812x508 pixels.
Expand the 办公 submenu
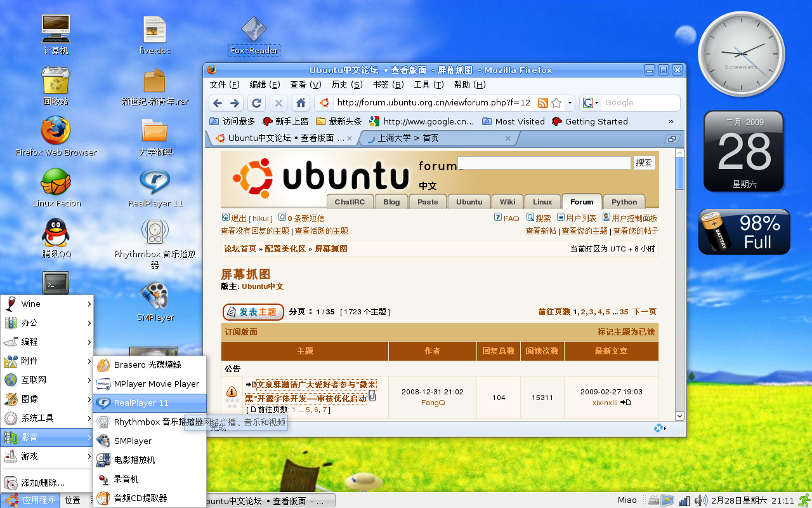coord(48,323)
